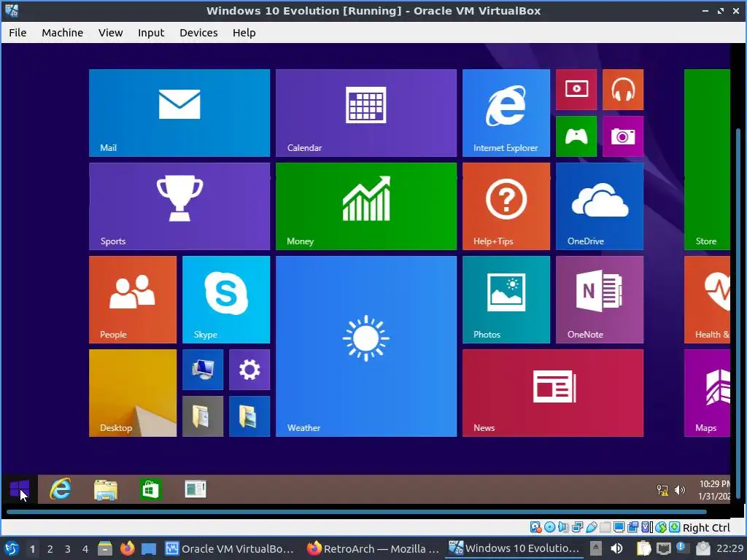Open the PC Settings gear tile

click(x=249, y=370)
